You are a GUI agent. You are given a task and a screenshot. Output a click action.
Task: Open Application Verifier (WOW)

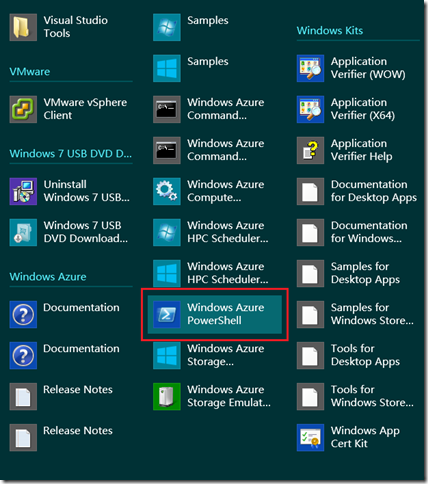tap(351, 68)
